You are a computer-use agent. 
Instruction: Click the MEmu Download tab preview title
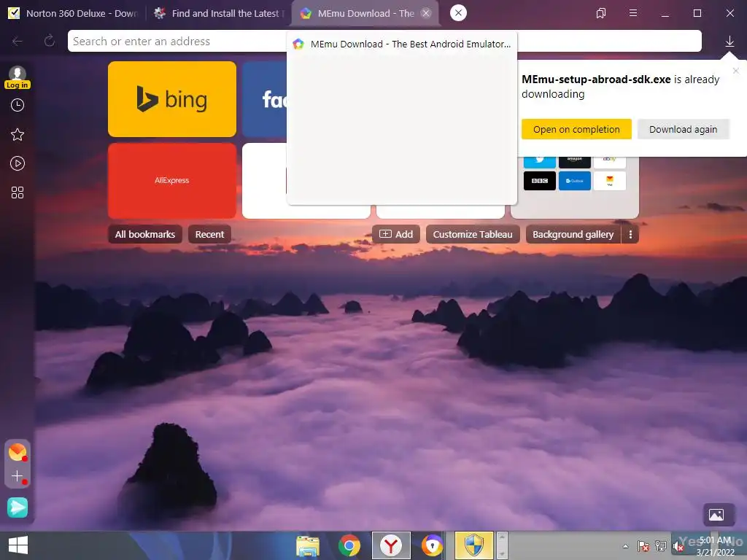click(410, 44)
